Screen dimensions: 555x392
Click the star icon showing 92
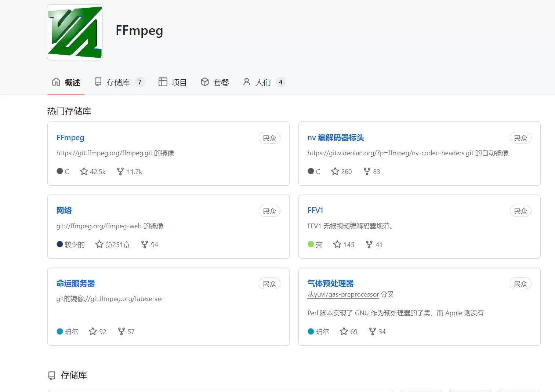pyautogui.click(x=93, y=331)
